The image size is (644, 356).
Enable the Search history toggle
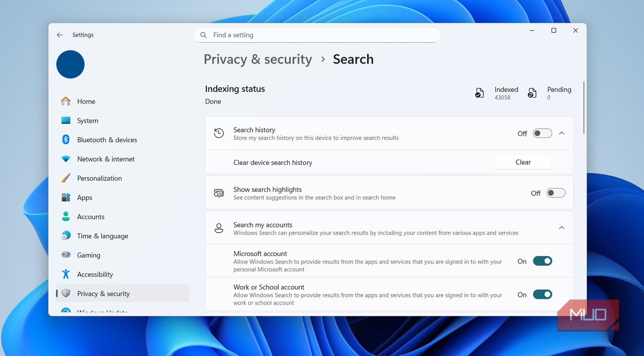pos(542,133)
